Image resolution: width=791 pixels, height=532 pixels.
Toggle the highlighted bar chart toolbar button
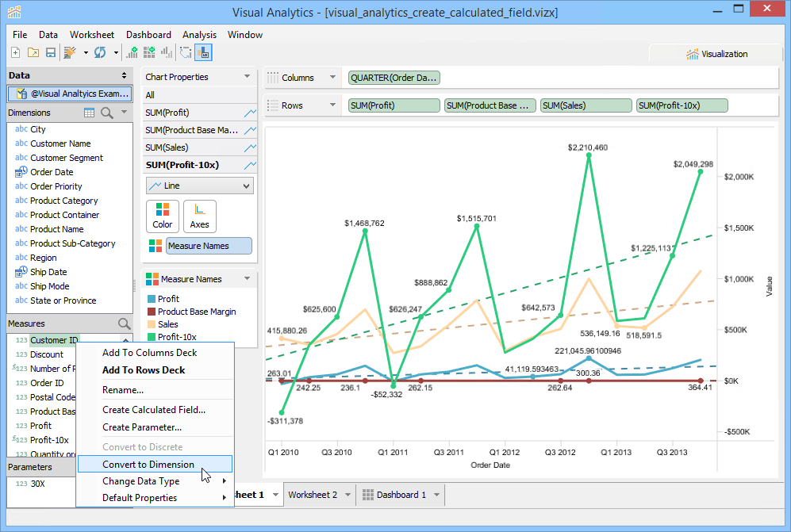pos(204,52)
